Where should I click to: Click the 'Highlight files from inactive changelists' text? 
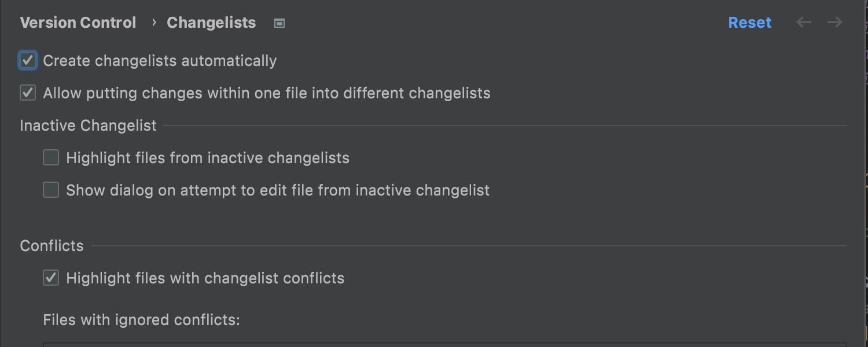[x=208, y=158]
